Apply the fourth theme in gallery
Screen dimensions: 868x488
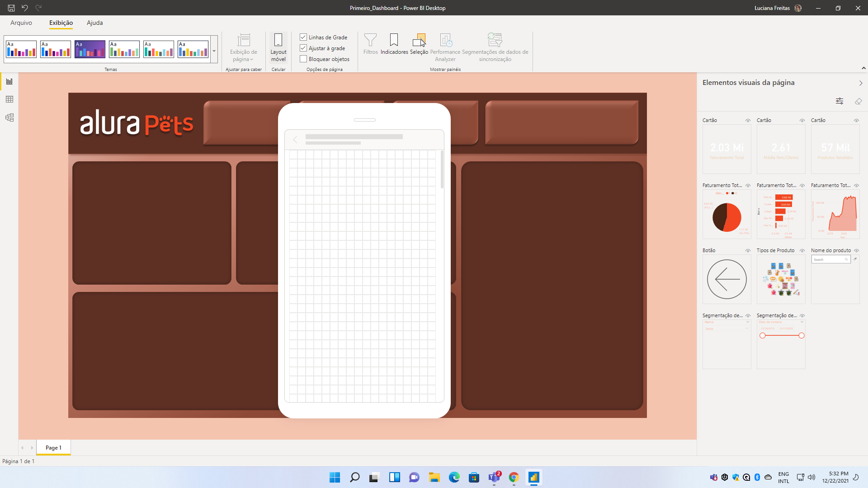coord(124,49)
